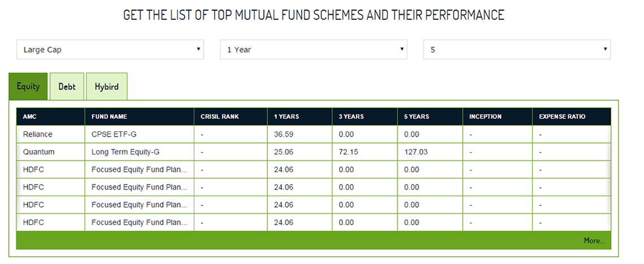This screenshot has width=644, height=264.
Task: Open the Equity tab
Action: (28, 86)
